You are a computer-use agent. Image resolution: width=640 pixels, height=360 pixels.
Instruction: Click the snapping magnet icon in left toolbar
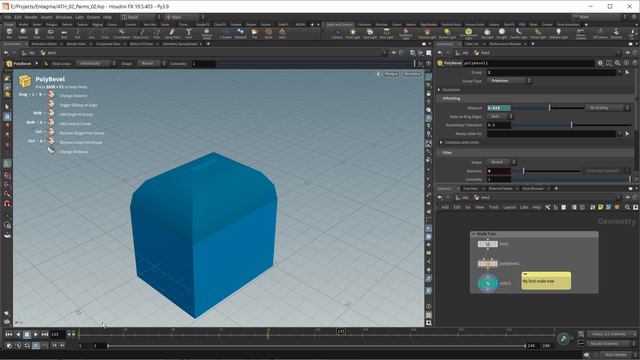(7, 203)
